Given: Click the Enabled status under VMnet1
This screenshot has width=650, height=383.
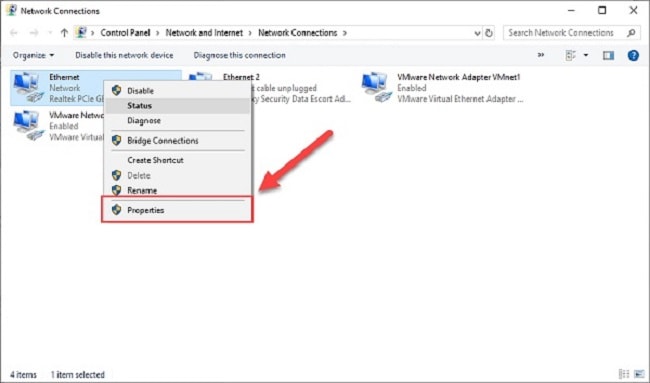Looking at the screenshot, I should tap(412, 88).
